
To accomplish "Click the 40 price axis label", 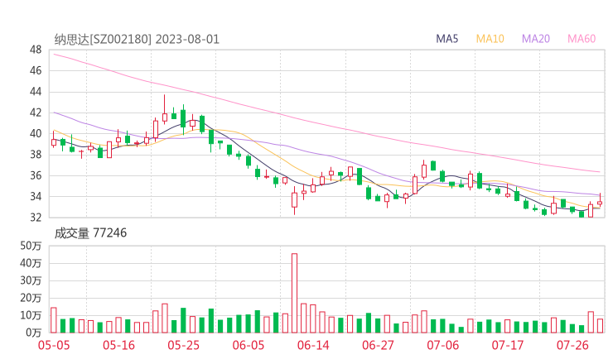I will (36, 133).
